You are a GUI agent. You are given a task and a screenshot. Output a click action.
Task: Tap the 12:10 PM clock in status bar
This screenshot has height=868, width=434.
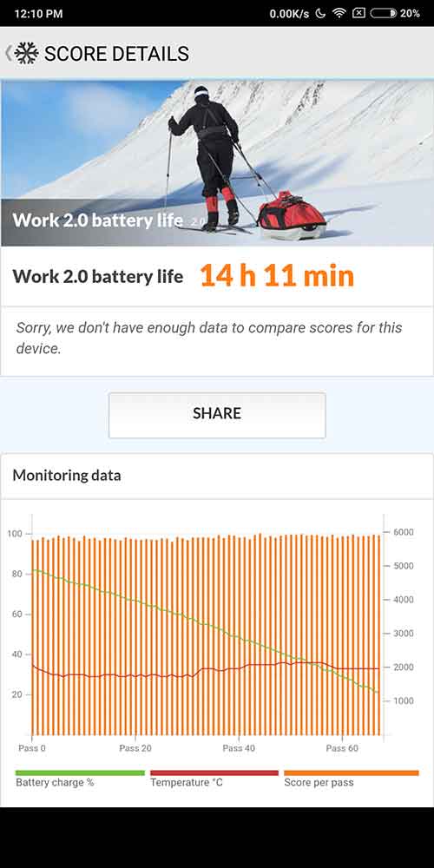(x=38, y=13)
